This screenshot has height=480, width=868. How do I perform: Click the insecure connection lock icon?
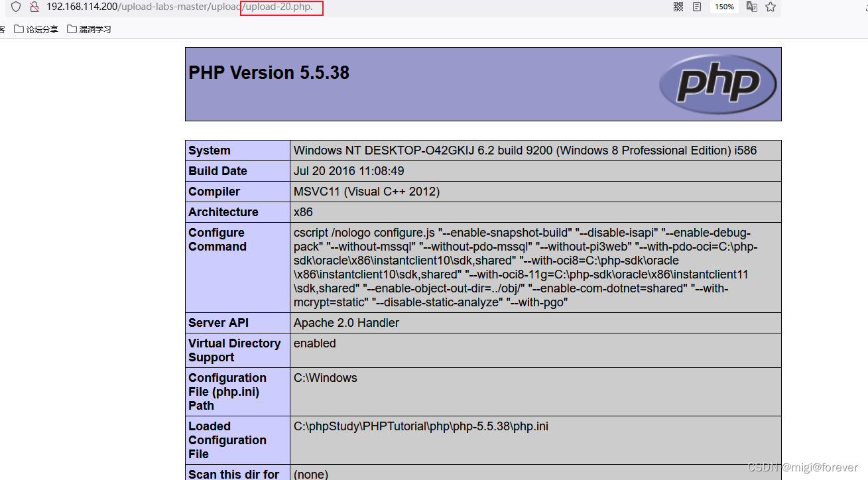[x=34, y=7]
